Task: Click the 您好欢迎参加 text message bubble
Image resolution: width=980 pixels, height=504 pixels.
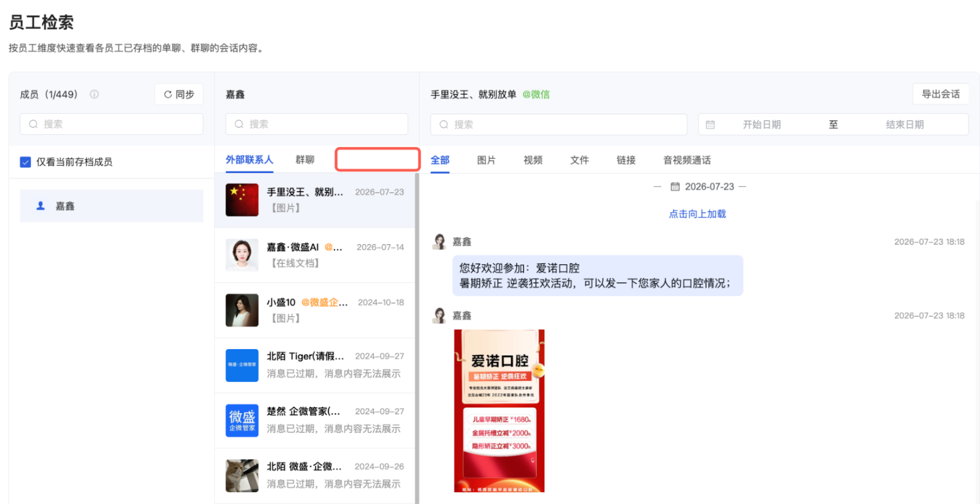Action: [x=597, y=276]
